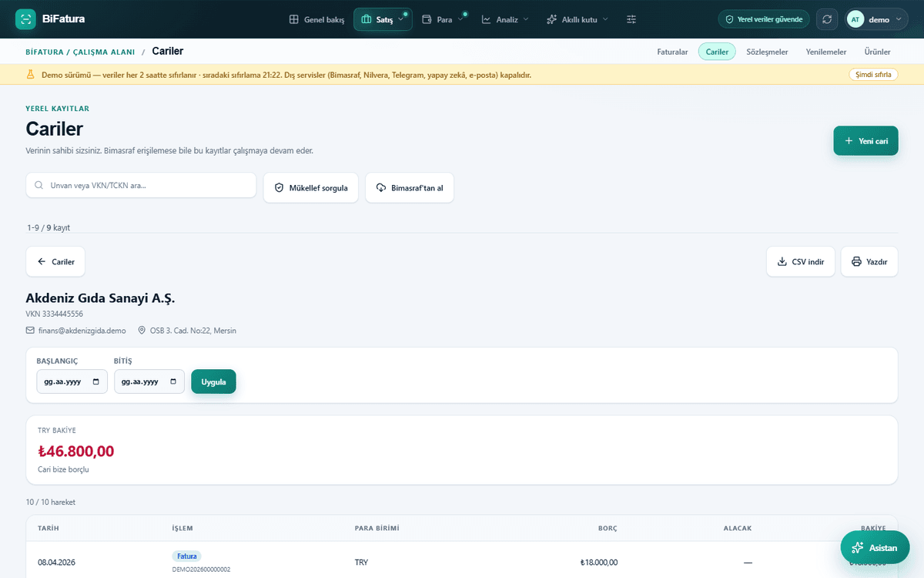
Task: Switch to the Faturalar tab
Action: click(672, 52)
